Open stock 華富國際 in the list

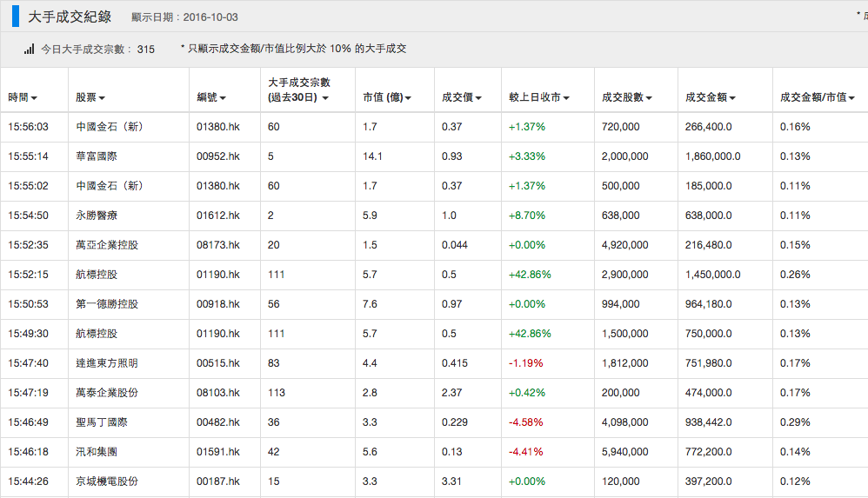click(x=96, y=156)
